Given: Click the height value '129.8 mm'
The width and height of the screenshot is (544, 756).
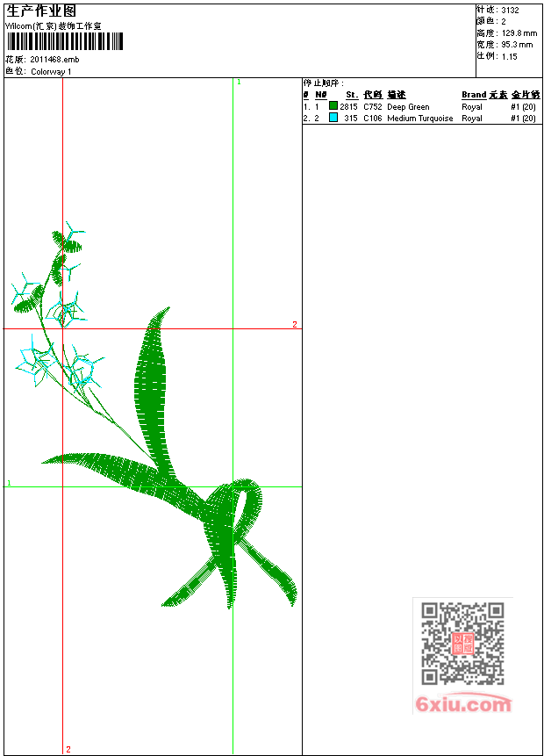Looking at the screenshot, I should point(519,33).
